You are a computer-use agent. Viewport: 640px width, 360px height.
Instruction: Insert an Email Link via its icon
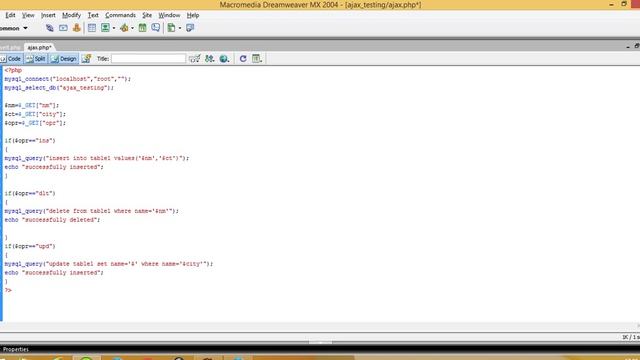[63, 28]
